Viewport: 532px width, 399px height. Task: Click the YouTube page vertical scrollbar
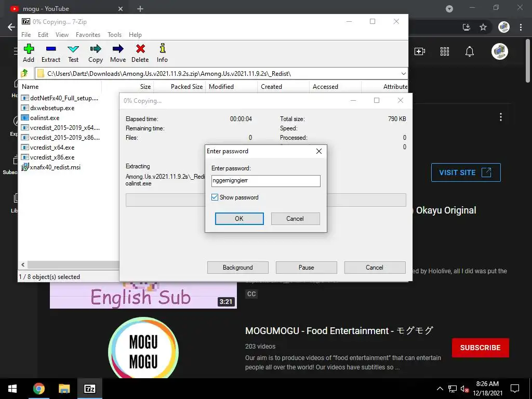coord(528,61)
